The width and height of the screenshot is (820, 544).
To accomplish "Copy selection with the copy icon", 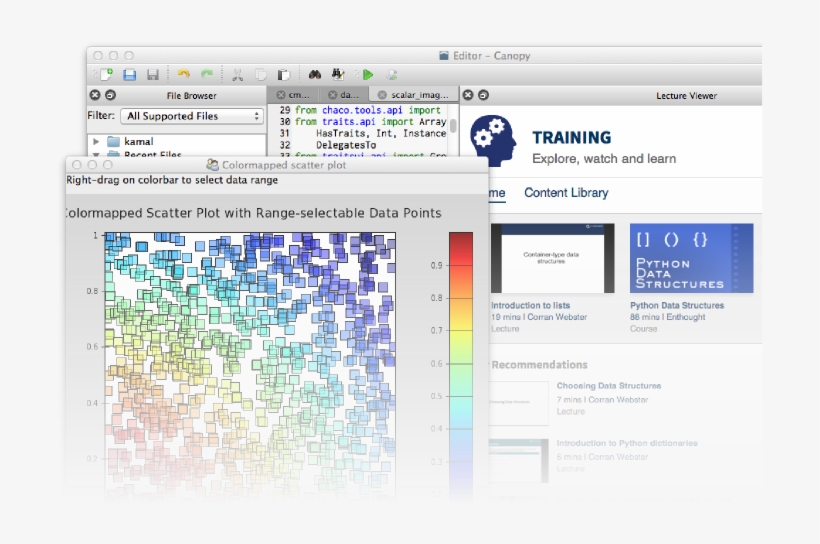I will [x=260, y=75].
